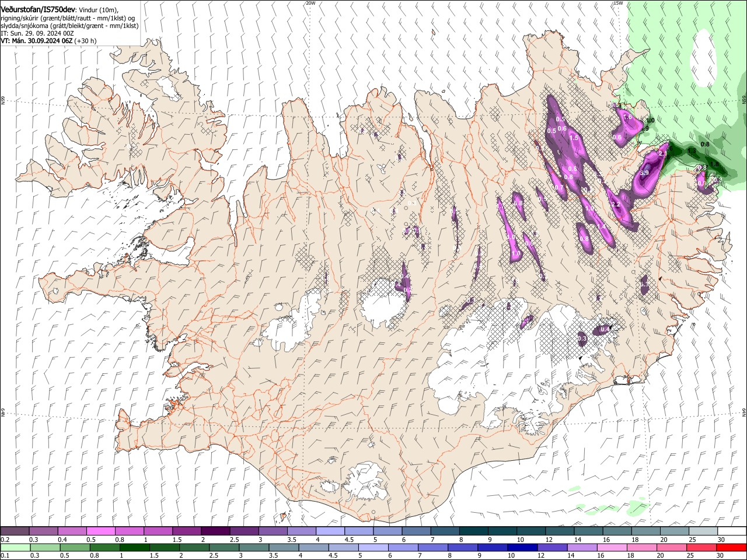Select the Vindur (10m) label in the header
The width and height of the screenshot is (747, 560).
tap(98, 10)
